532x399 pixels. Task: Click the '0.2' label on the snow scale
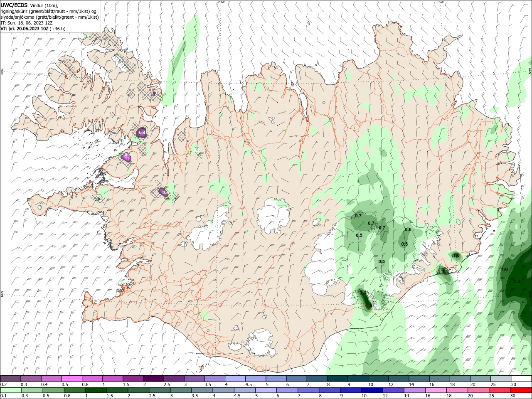point(4,384)
